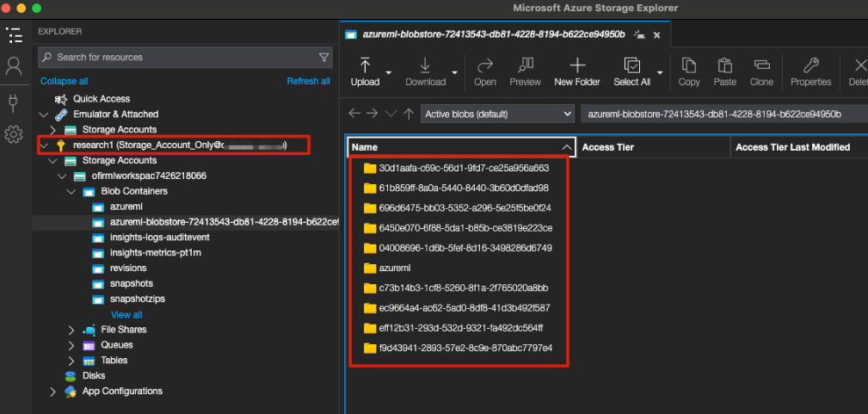Click the Refresh all link
The image size is (868, 414).
pyautogui.click(x=308, y=81)
